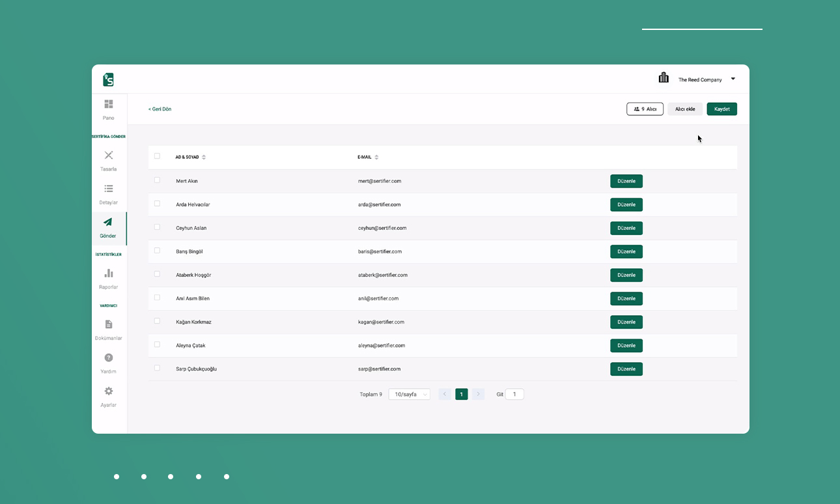Click Düzenle for Aleyna Çatak
Viewport: 840px width, 504px height.
[626, 345]
